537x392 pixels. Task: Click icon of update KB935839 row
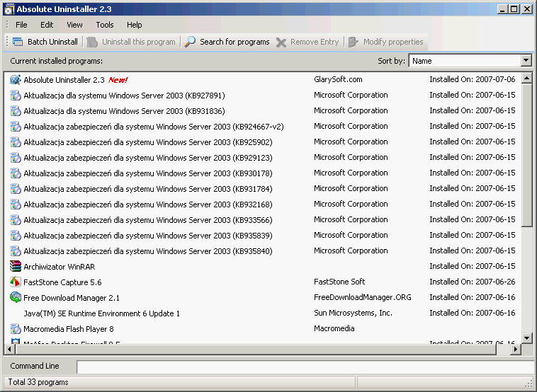pos(16,236)
